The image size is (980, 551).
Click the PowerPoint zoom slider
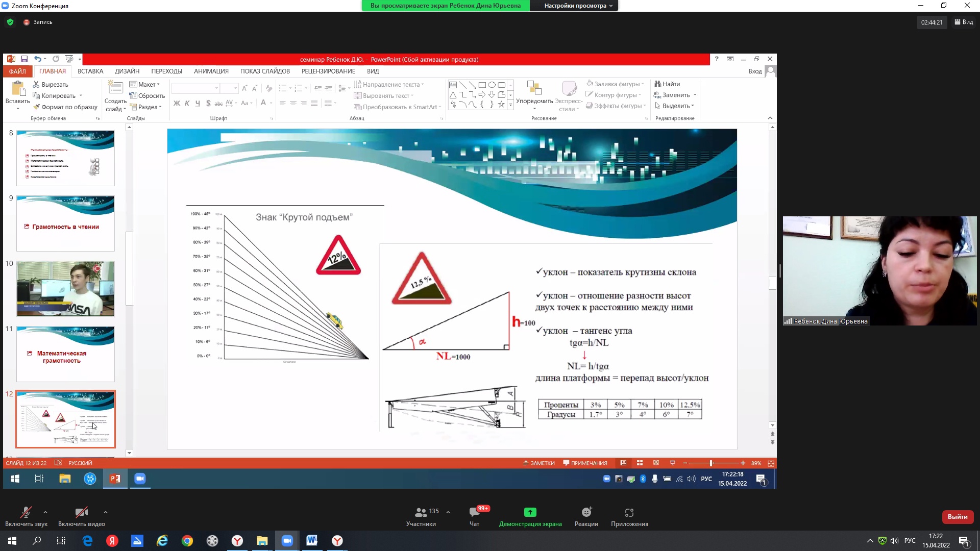point(711,463)
